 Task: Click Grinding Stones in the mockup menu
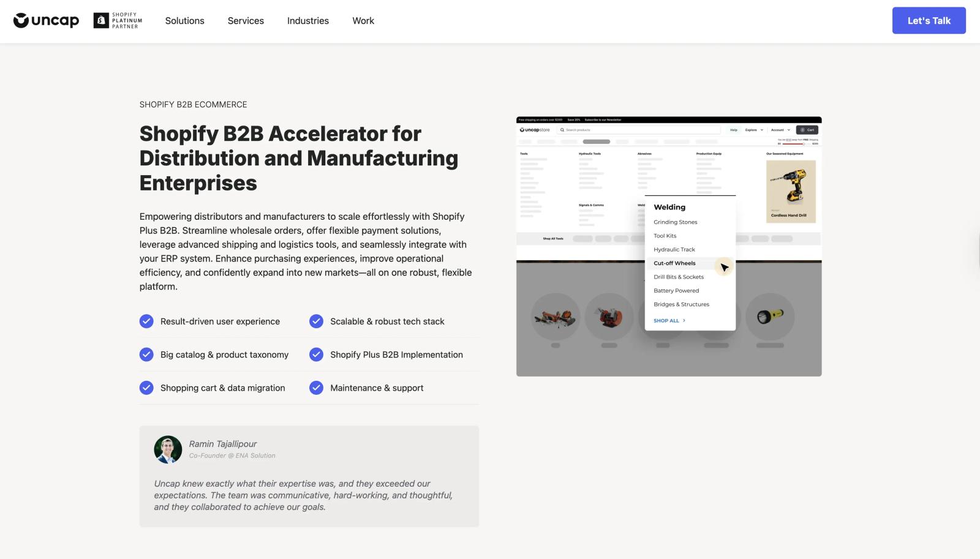[x=675, y=222]
